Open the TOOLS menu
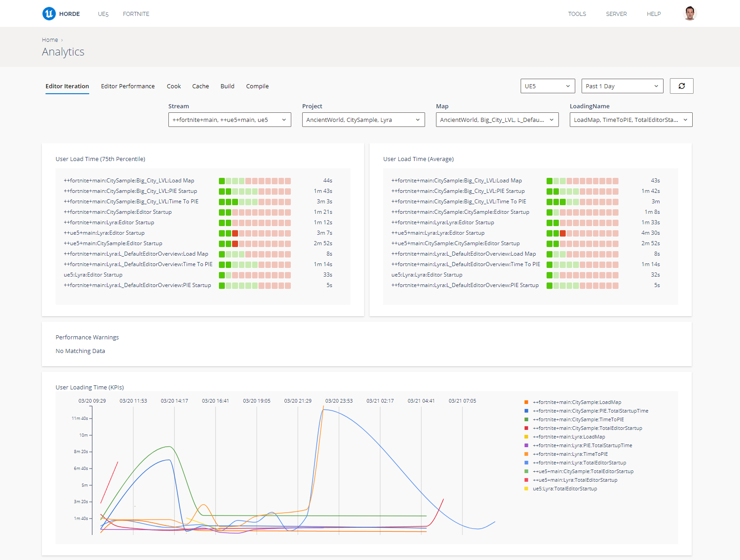 [x=577, y=14]
